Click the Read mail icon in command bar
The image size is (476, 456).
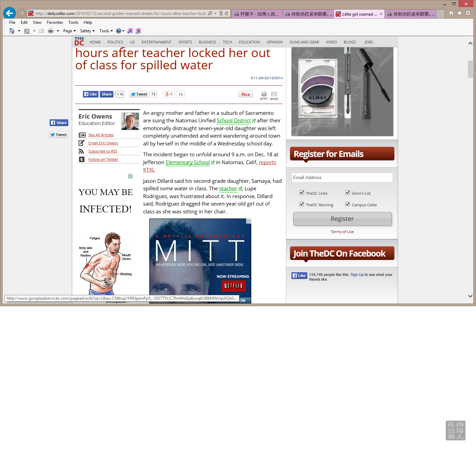(x=41, y=31)
